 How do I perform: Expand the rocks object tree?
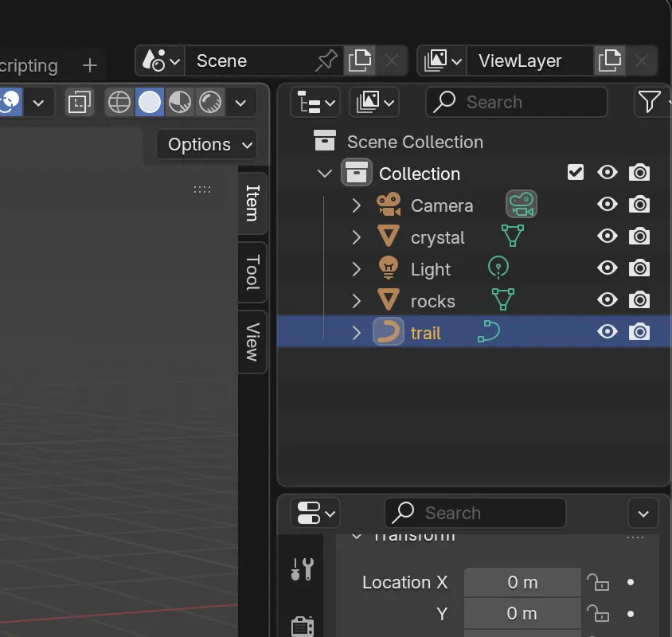357,301
